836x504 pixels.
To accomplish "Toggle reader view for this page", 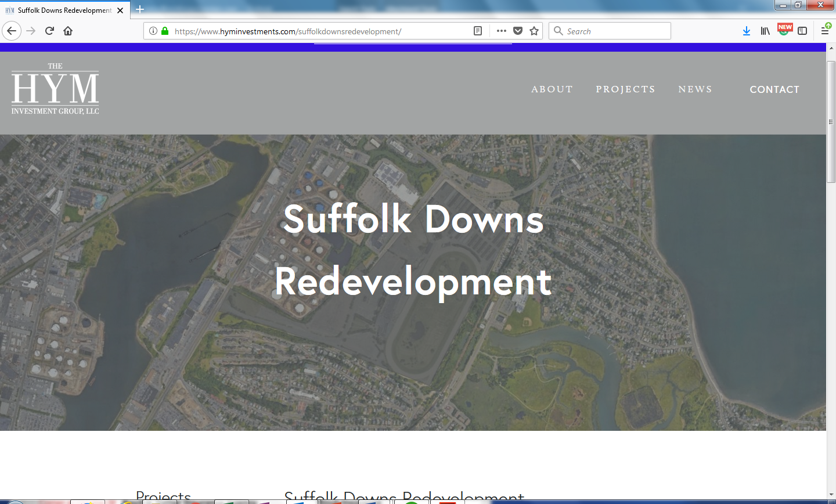I will 478,31.
